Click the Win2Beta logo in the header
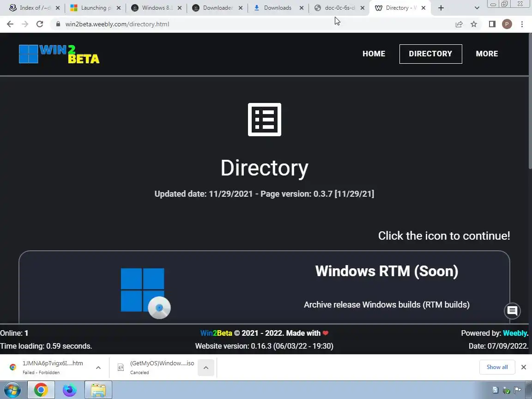 pyautogui.click(x=59, y=54)
